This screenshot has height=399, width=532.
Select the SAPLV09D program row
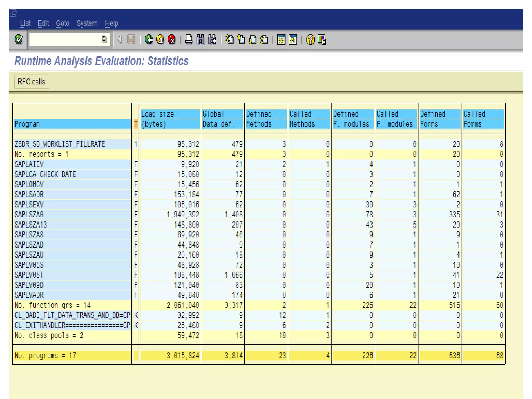pyautogui.click(x=259, y=285)
